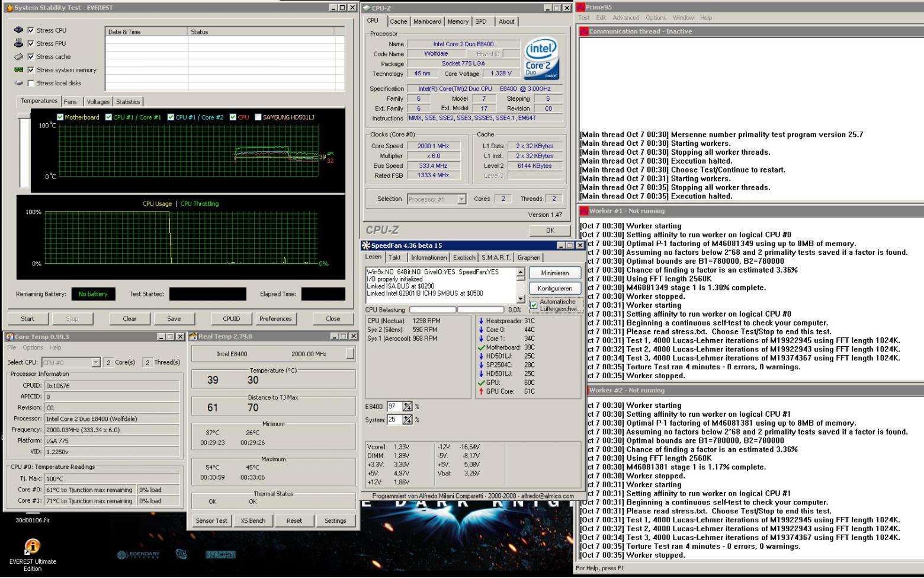
Task: Click the Stress CPU chip icon in EVEREST
Action: coord(19,30)
